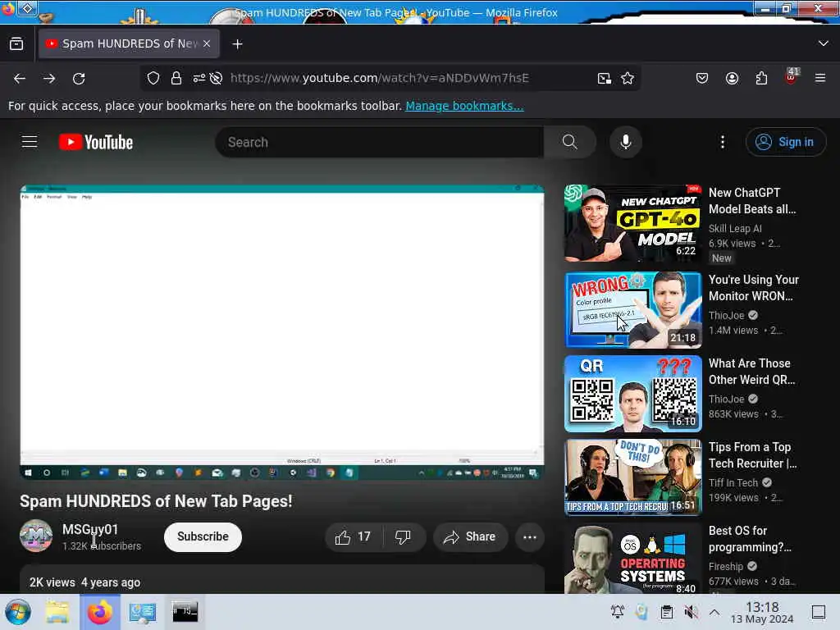The width and height of the screenshot is (840, 630).
Task: Reload the page with the refresh icon
Action: pyautogui.click(x=79, y=79)
